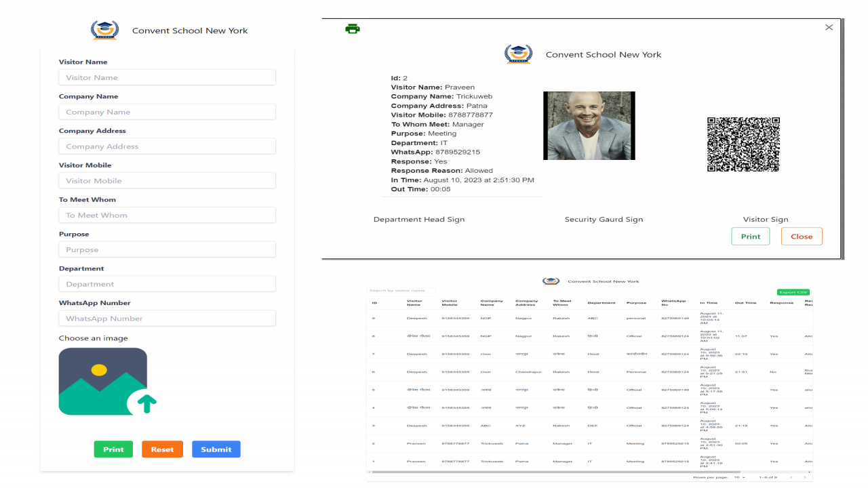Click the Close button in the visitor pass
This screenshot has width=868, height=488.
pos(801,237)
